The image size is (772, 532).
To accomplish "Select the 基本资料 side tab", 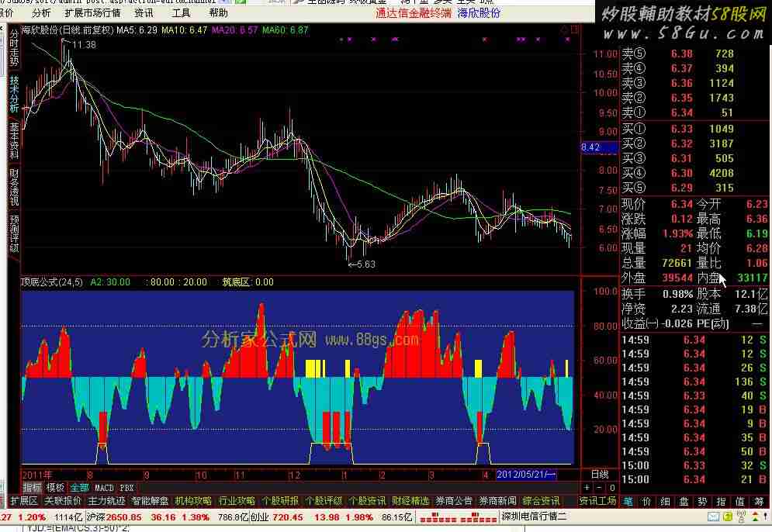I will coord(14,140).
